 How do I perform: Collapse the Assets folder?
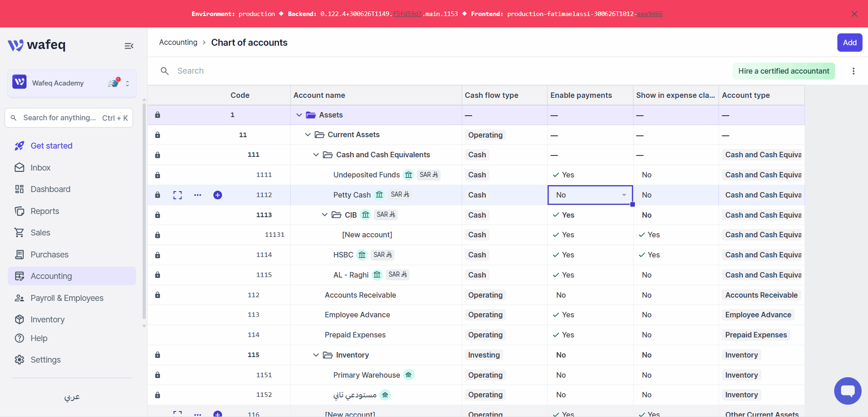coord(299,115)
